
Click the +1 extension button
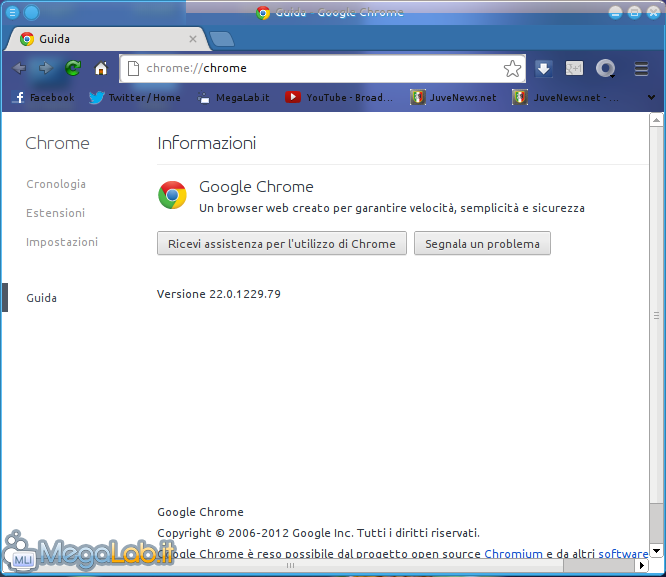[x=574, y=68]
